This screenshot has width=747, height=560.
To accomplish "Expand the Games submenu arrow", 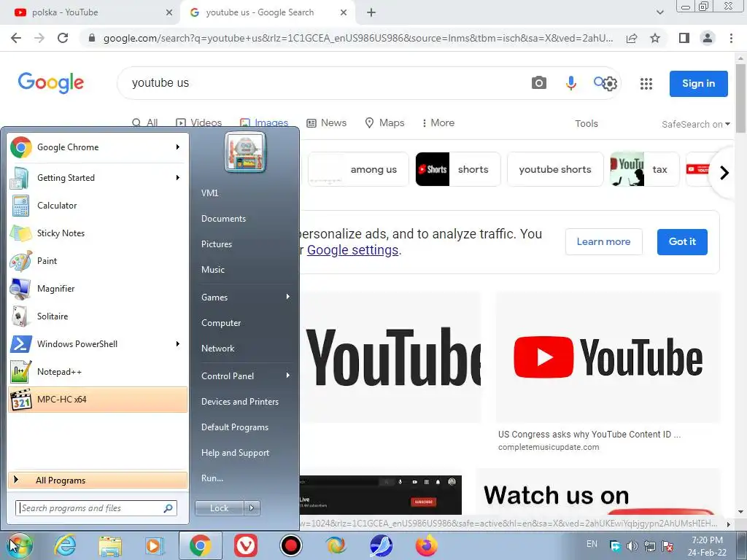I will (x=287, y=297).
